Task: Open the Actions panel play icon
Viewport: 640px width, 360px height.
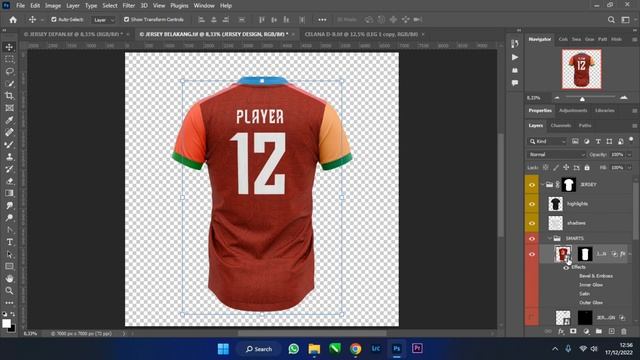Action: click(x=515, y=57)
